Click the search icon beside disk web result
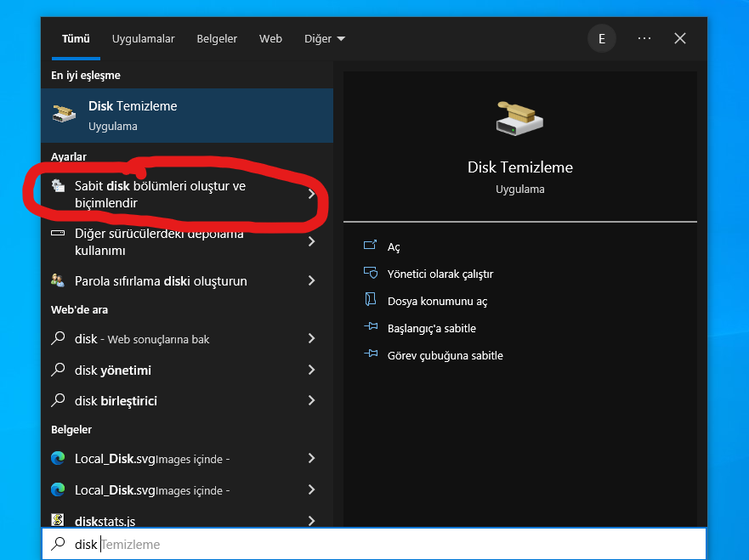749x560 pixels. (58, 338)
